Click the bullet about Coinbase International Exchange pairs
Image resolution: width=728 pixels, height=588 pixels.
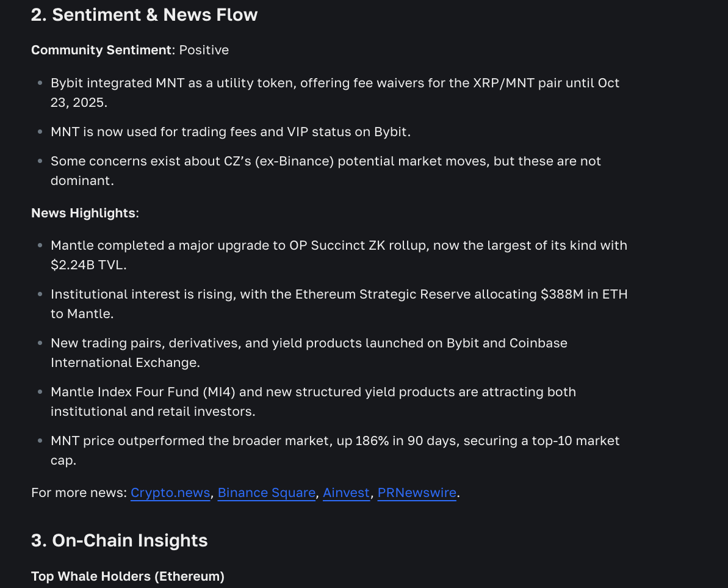tap(309, 343)
